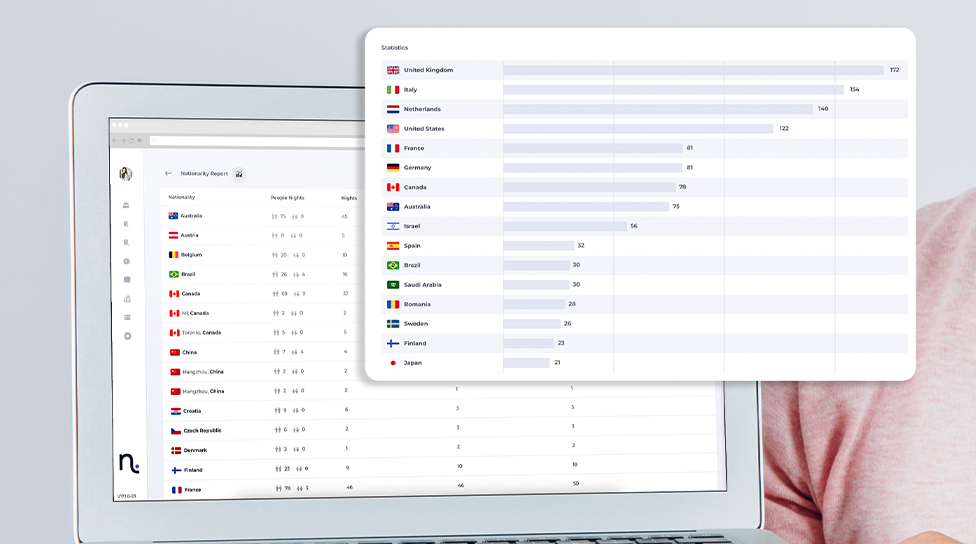Select the Brazil row in the table
976x544 pixels.
[265, 274]
